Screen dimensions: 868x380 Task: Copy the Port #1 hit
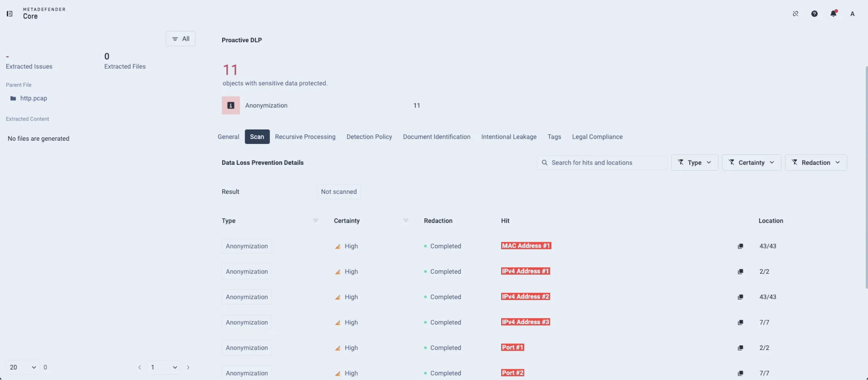point(740,347)
